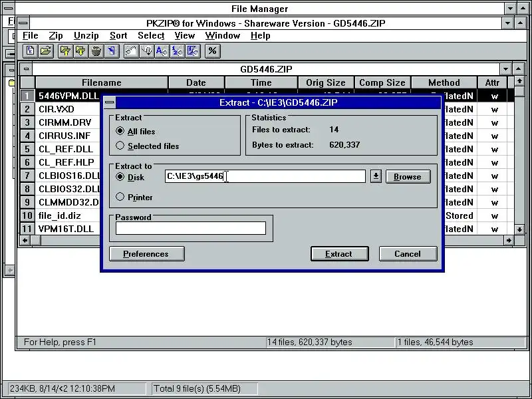Click the Method column header
Screen dimensions: 532x399
point(444,82)
